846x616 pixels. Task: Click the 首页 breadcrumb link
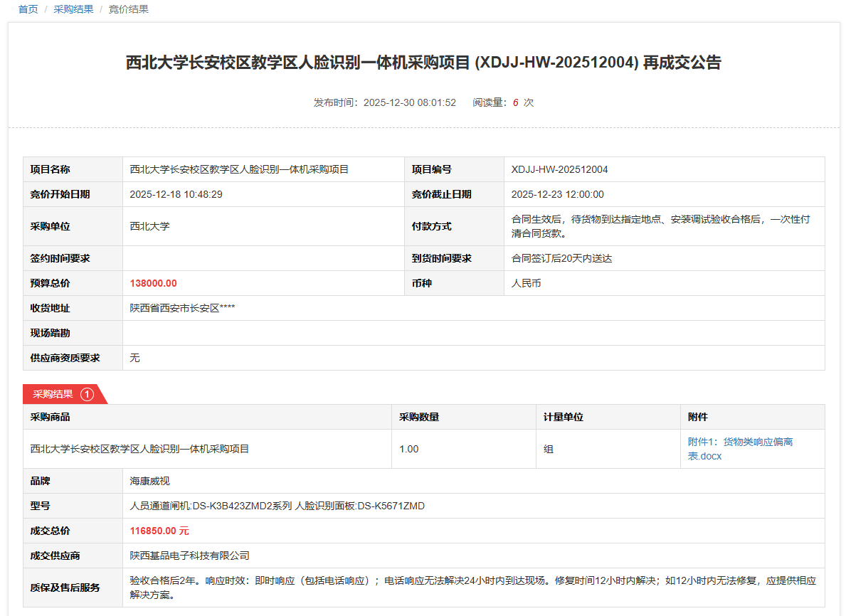click(x=28, y=9)
